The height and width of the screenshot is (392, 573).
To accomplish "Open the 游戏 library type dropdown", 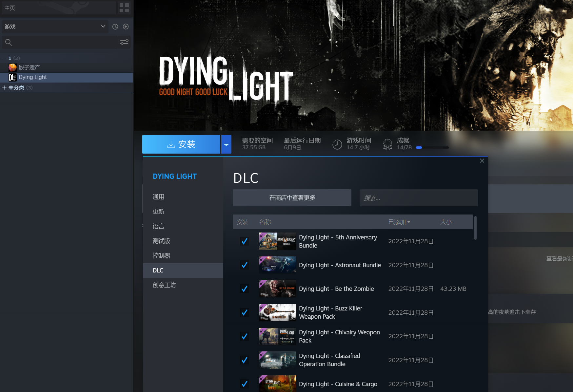I will [x=55, y=27].
